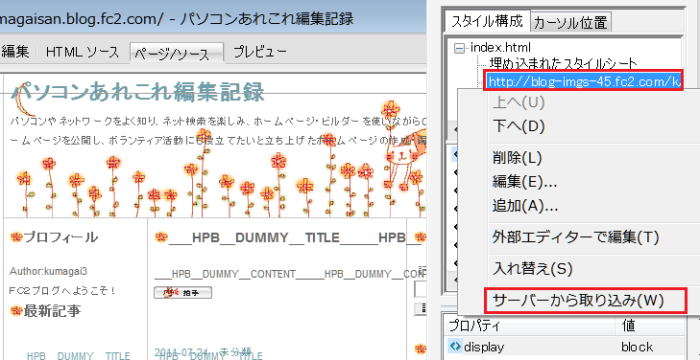Select index.html in the style tree
The height and width of the screenshot is (360, 700).
coord(500,47)
